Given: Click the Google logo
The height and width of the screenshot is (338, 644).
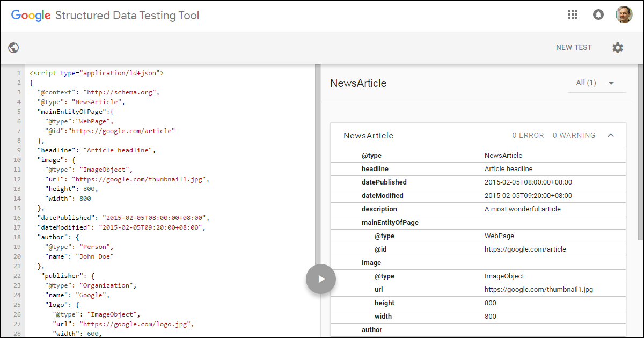Looking at the screenshot, I should pos(31,16).
